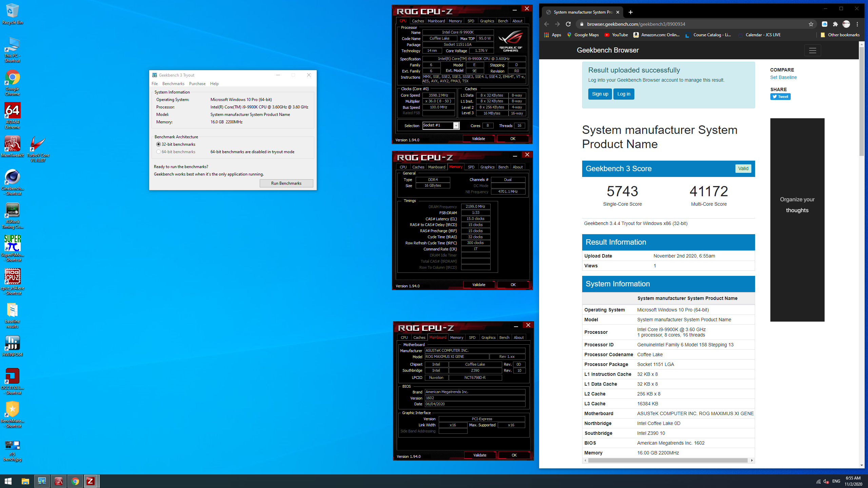Click the Windows Start button
868x488 pixels.
tap(8, 481)
